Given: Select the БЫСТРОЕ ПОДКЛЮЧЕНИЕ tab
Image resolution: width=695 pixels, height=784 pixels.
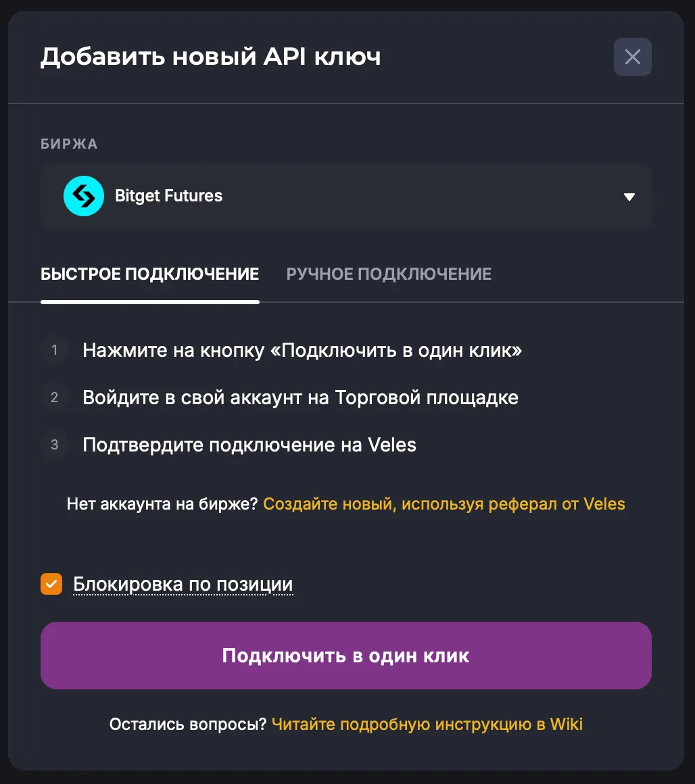Looking at the screenshot, I should coord(150,274).
